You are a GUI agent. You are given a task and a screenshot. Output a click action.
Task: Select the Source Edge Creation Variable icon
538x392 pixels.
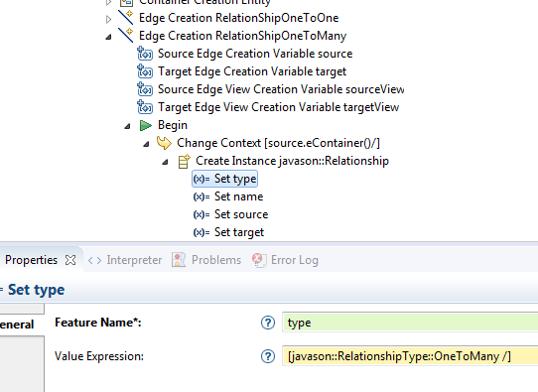(x=145, y=54)
